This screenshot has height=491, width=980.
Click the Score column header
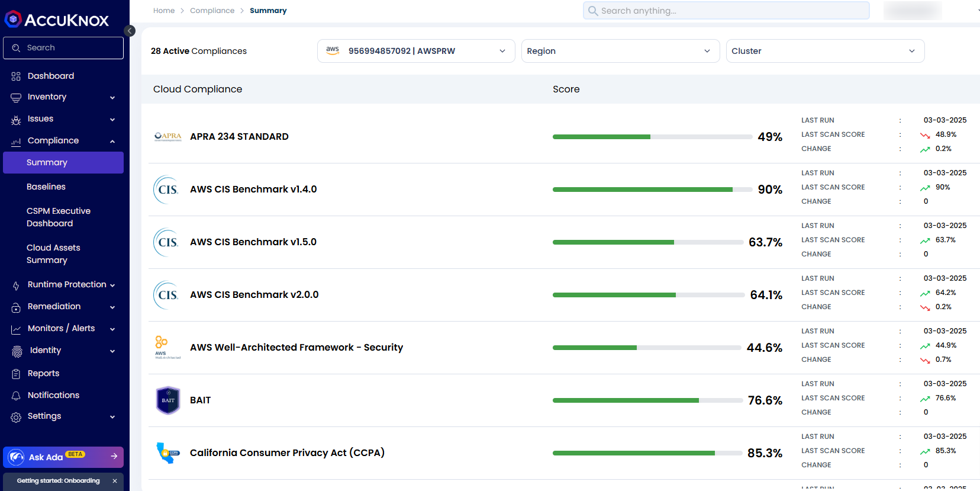(566, 89)
